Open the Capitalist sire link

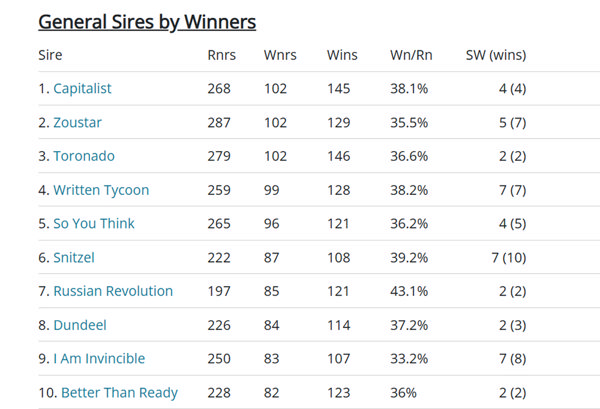point(82,88)
